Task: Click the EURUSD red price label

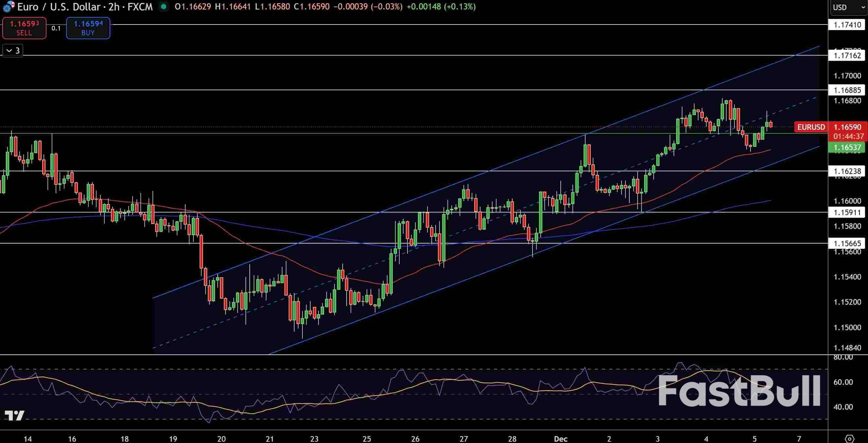Action: click(811, 127)
